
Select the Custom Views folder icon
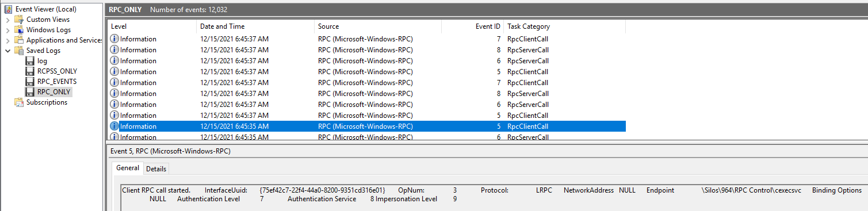pos(20,20)
